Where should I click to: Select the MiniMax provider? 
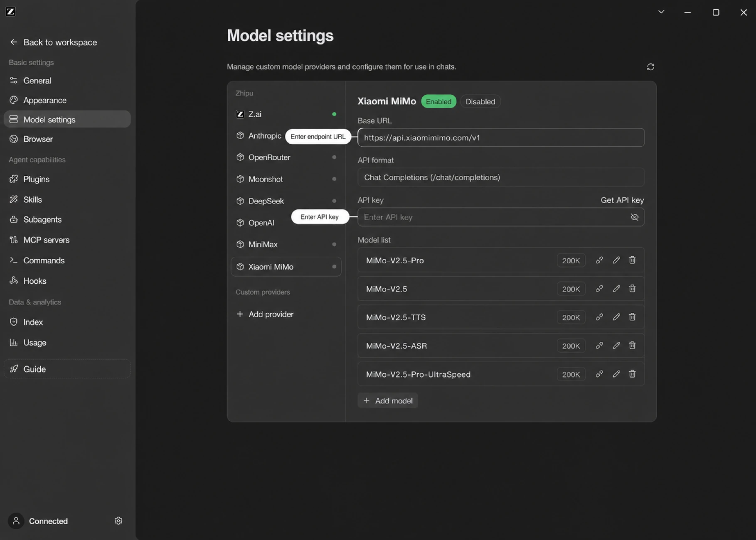[286, 244]
